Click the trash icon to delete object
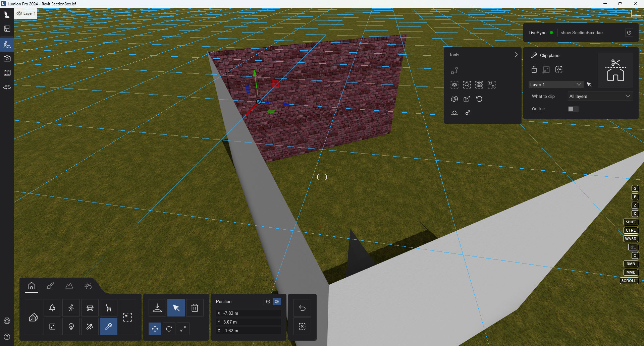Screen dimensions: 644x346 coord(195,307)
